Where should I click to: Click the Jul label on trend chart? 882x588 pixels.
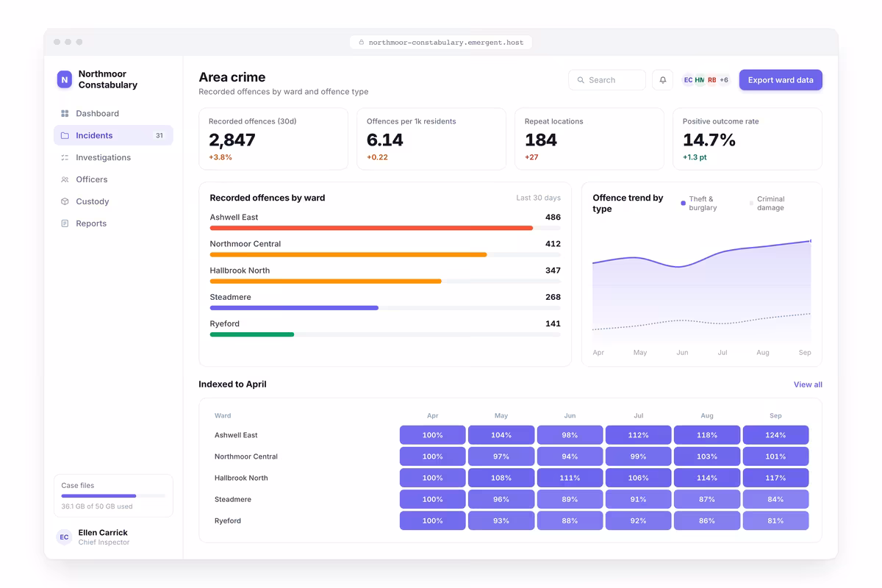click(x=723, y=353)
